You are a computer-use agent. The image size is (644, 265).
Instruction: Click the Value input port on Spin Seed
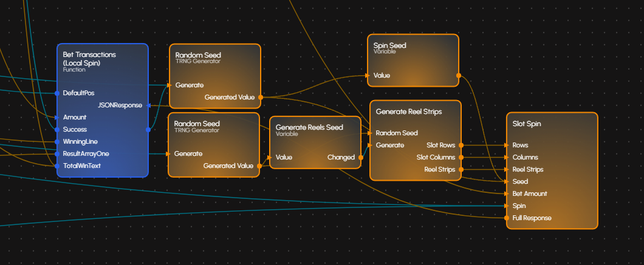[368, 75]
